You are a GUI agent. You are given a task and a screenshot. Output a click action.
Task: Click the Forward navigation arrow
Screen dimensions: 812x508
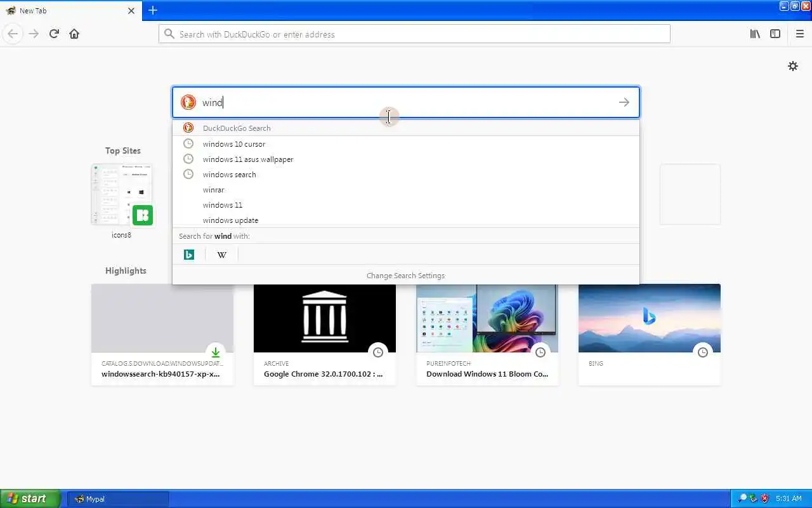coord(34,34)
